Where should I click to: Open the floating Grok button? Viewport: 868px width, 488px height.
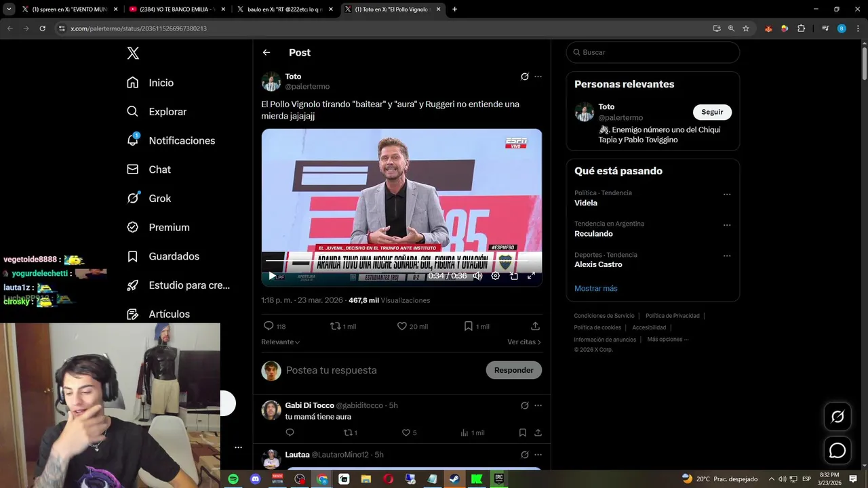[837, 417]
